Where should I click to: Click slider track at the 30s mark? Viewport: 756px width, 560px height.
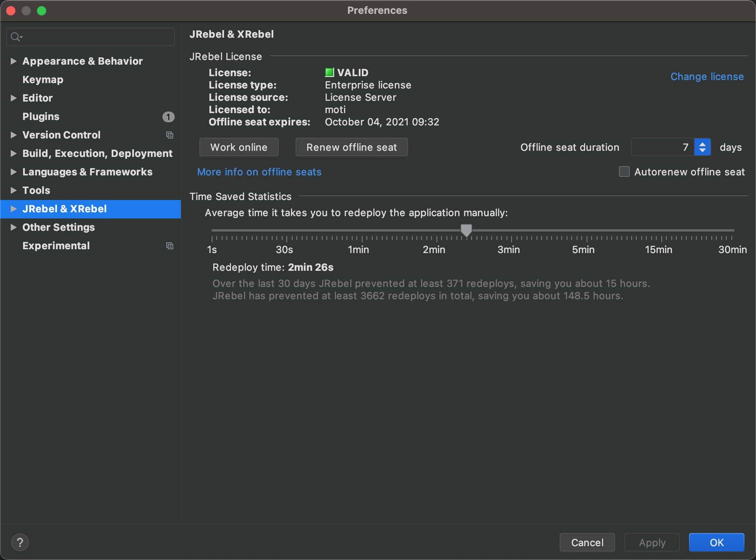point(287,230)
